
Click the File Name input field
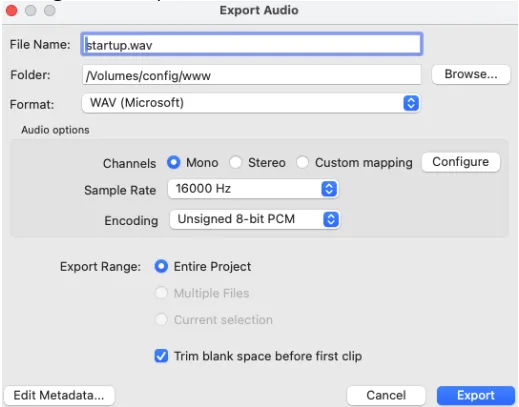click(x=252, y=44)
